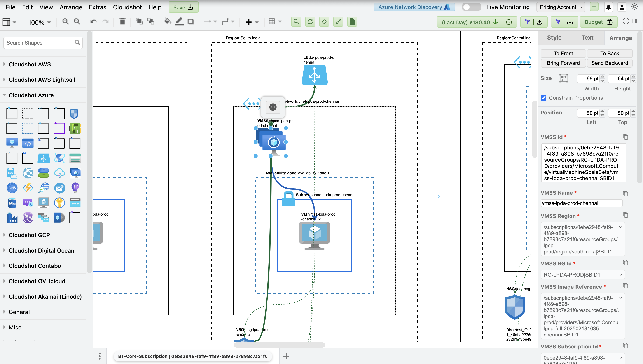Open the 100% zoom level dropdown
The image size is (643, 364).
pos(39,22)
